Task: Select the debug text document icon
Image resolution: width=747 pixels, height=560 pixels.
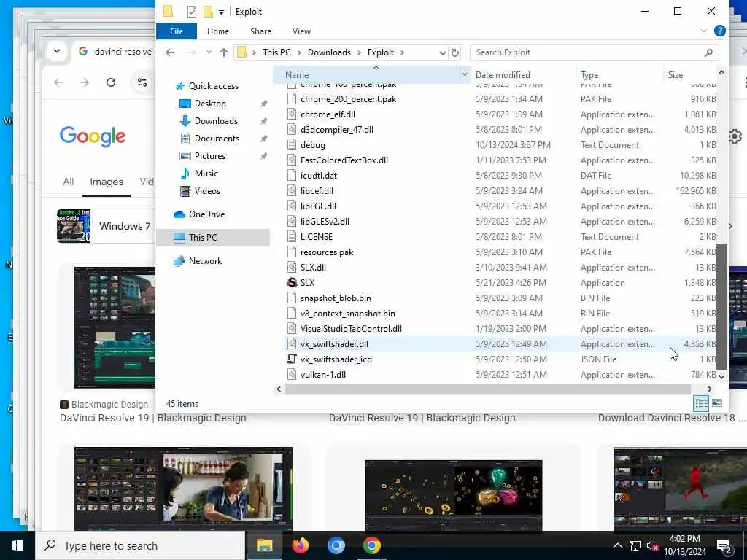Action: click(x=292, y=145)
